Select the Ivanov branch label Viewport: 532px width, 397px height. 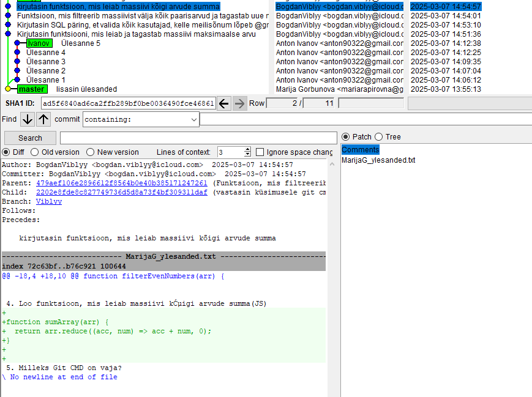(39, 43)
